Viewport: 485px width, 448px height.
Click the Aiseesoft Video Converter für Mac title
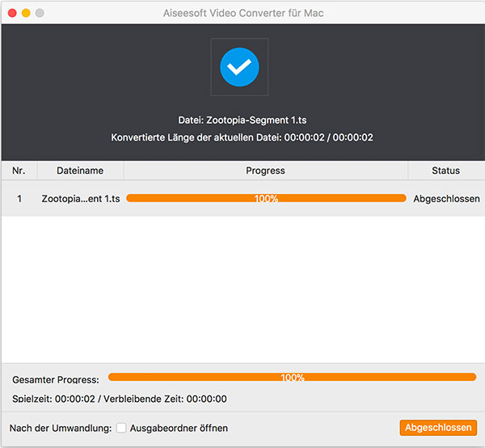click(243, 13)
